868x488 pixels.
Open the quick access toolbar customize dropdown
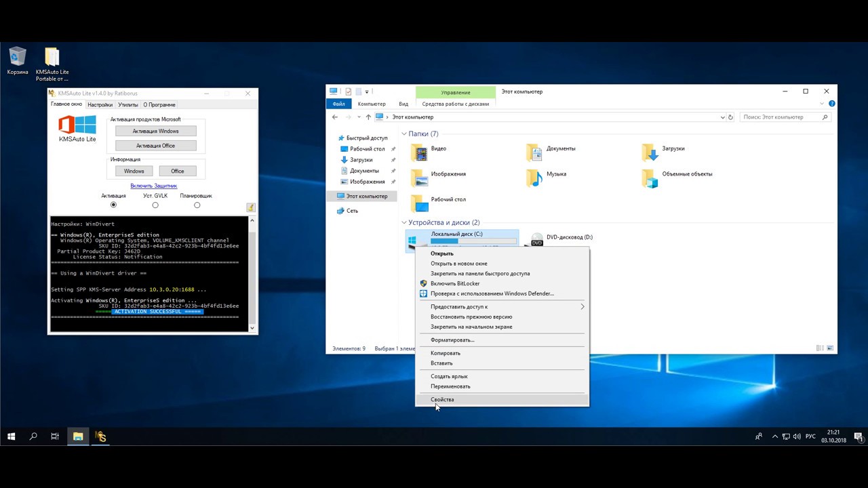click(367, 91)
